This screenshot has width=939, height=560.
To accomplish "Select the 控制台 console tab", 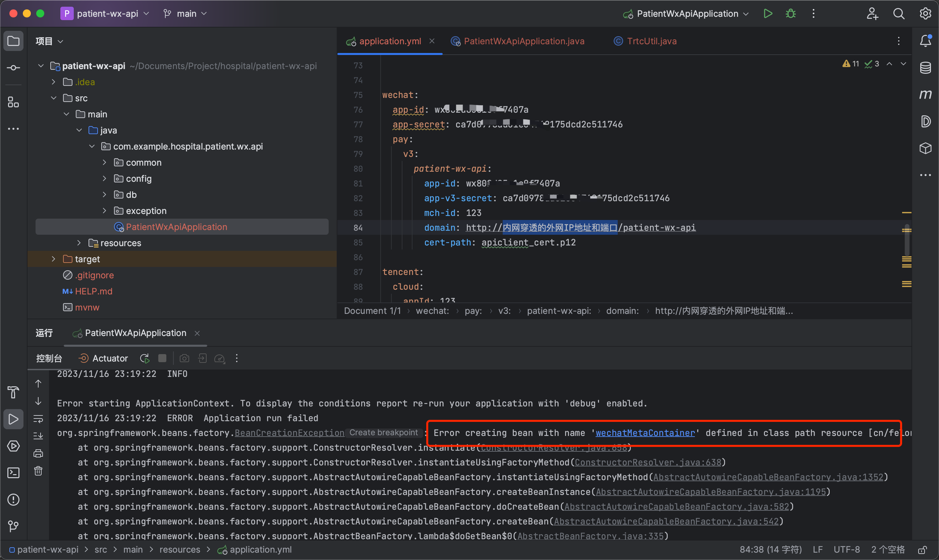I will pos(49,358).
